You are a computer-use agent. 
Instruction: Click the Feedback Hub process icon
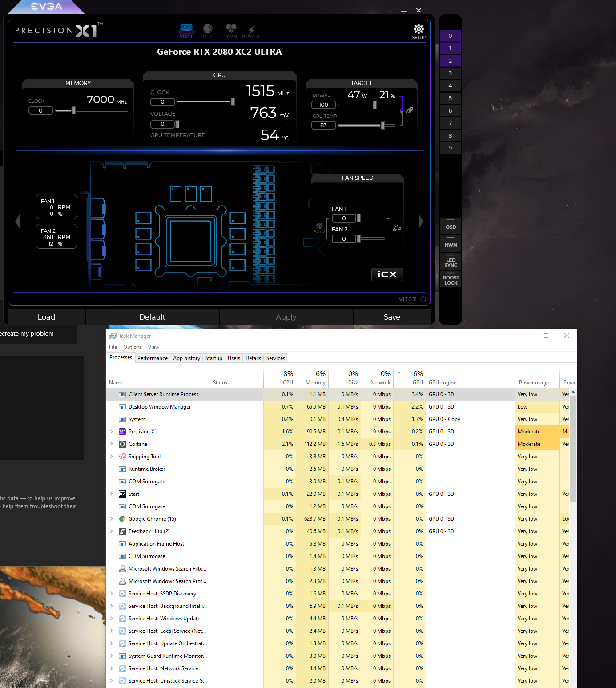(122, 531)
